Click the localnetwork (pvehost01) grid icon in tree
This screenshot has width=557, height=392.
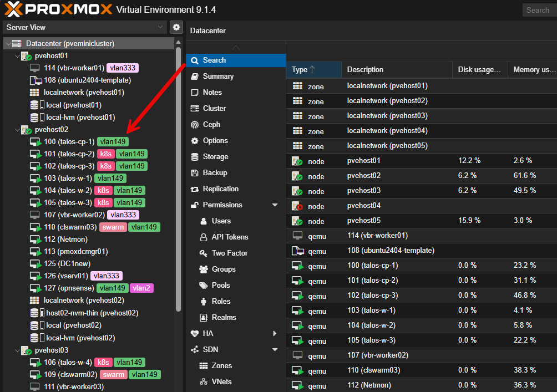34,93
